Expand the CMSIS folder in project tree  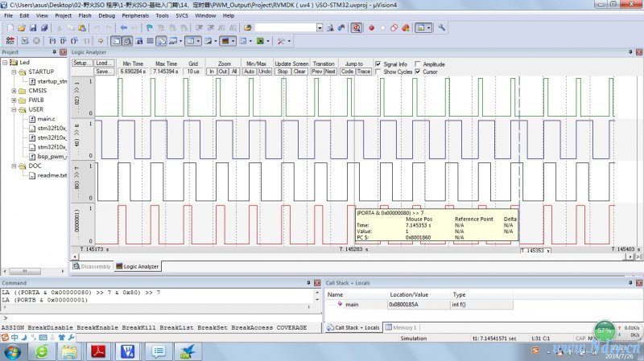(x=14, y=91)
